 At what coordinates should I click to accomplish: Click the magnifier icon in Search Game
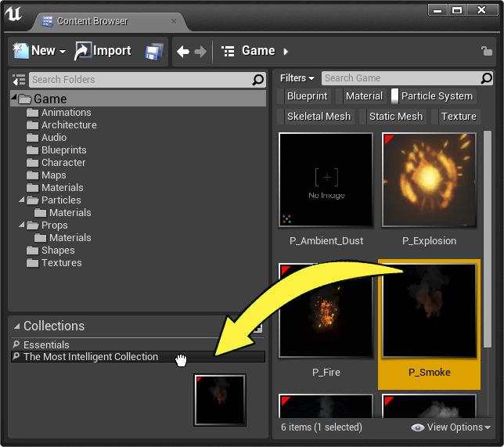[x=487, y=78]
